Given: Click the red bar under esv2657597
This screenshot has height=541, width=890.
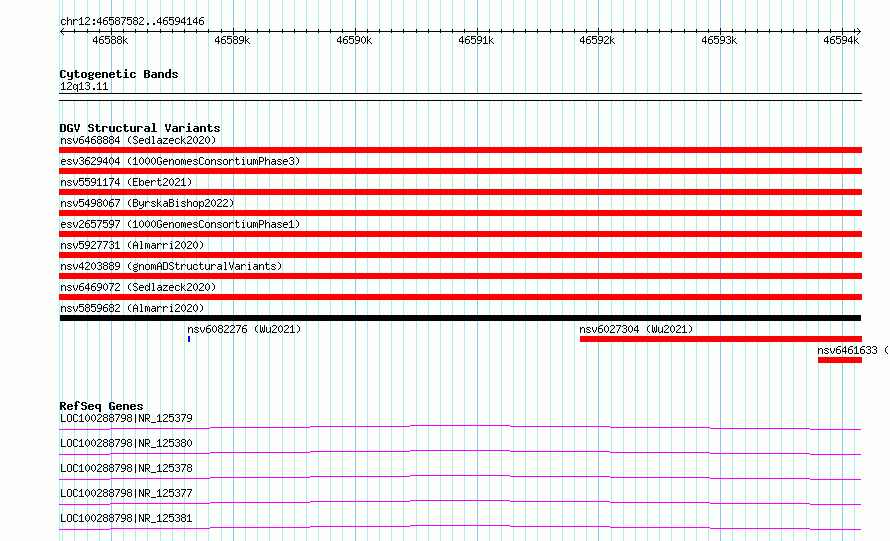Looking at the screenshot, I should (460, 234).
